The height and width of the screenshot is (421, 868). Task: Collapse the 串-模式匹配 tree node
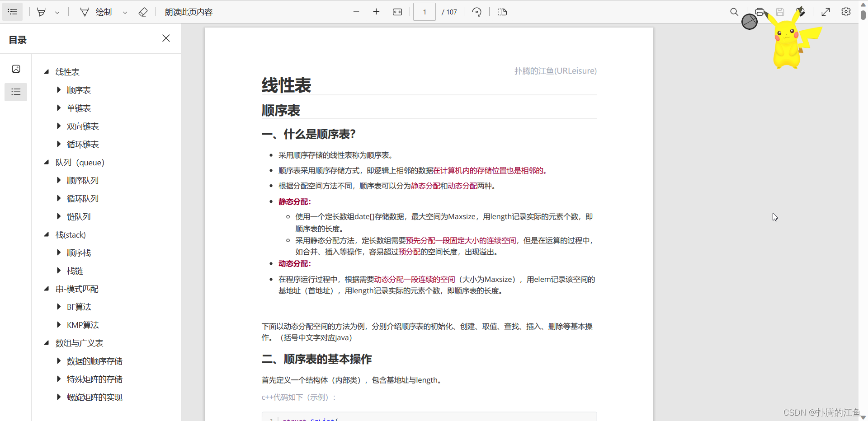(46, 289)
